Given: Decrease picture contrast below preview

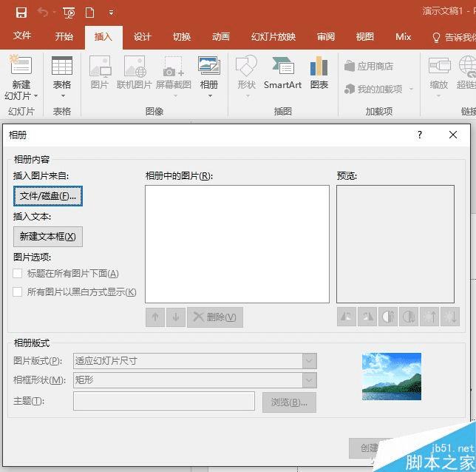Looking at the screenshot, I should pyautogui.click(x=409, y=317).
